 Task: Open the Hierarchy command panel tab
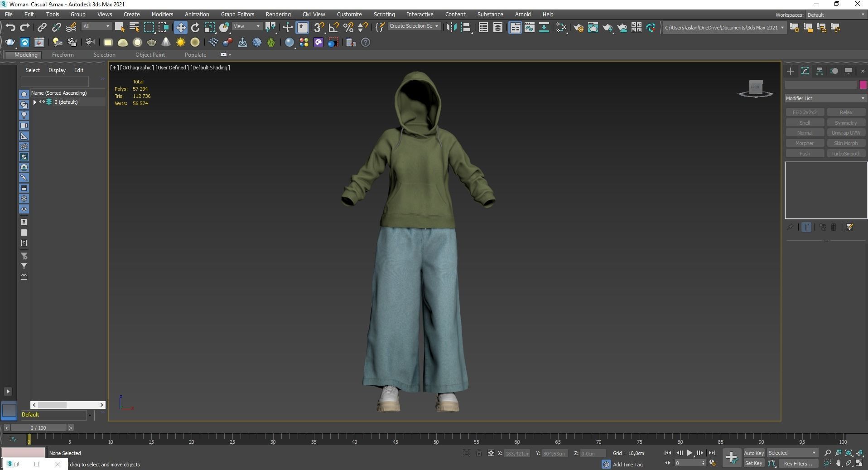(x=820, y=71)
